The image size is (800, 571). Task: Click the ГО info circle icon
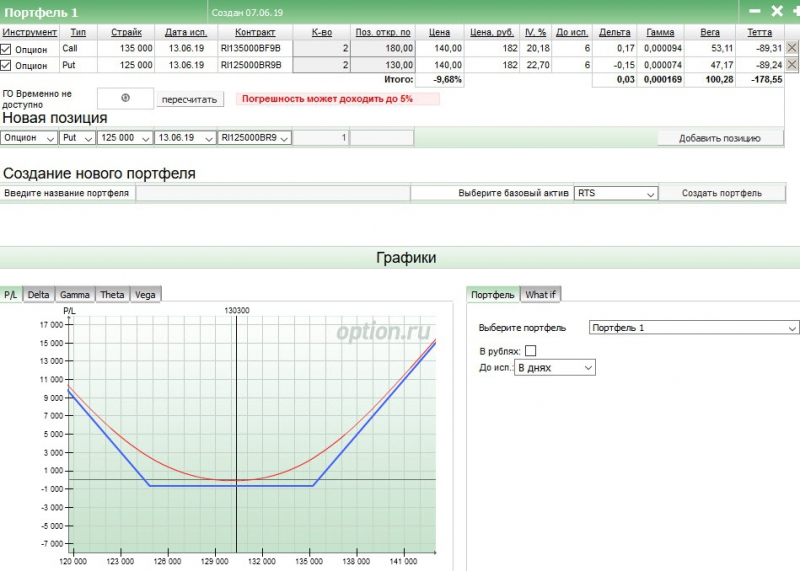(x=126, y=98)
